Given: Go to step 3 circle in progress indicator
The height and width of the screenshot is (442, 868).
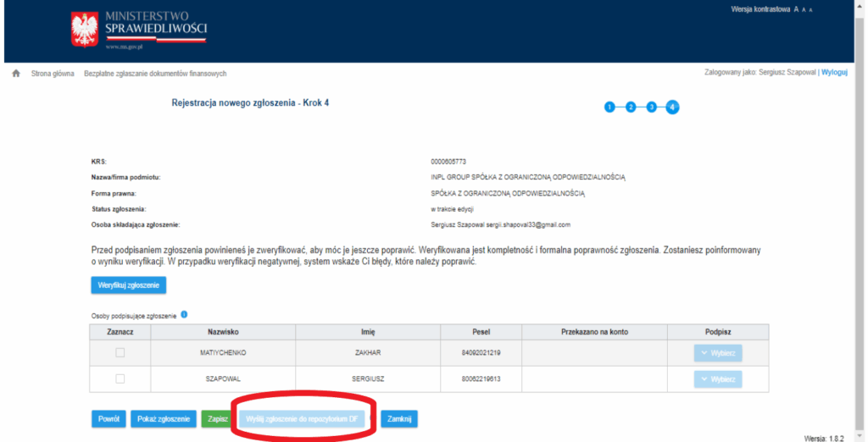Looking at the screenshot, I should (x=651, y=107).
